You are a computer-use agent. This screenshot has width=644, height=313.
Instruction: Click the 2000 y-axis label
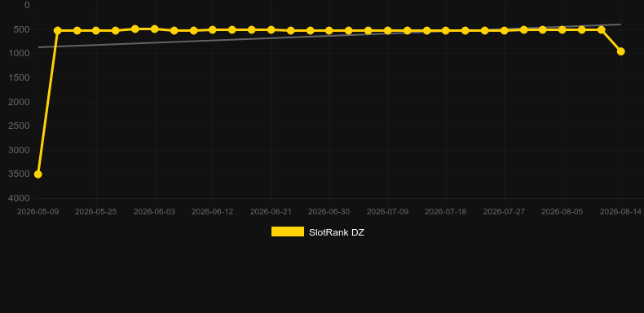tap(20, 102)
